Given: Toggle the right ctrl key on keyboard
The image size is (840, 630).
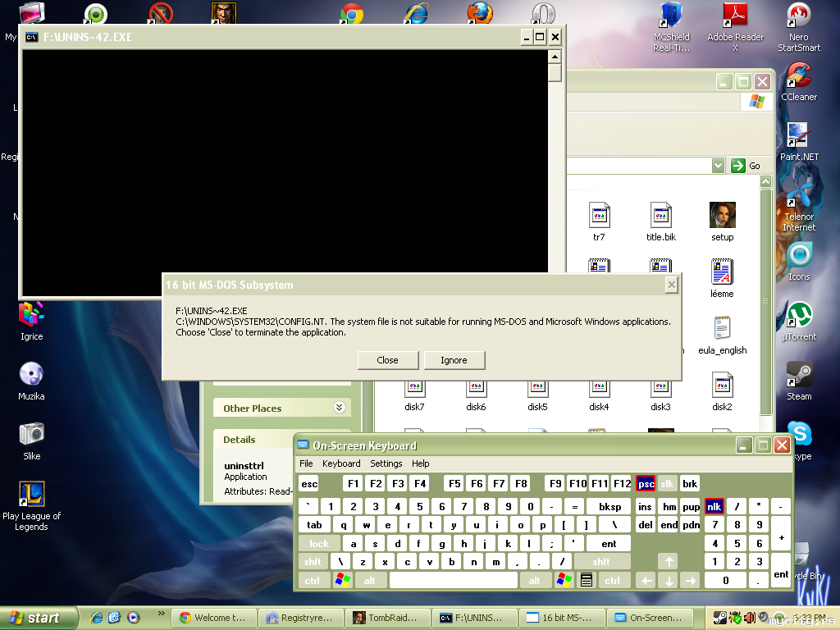Looking at the screenshot, I should (612, 580).
